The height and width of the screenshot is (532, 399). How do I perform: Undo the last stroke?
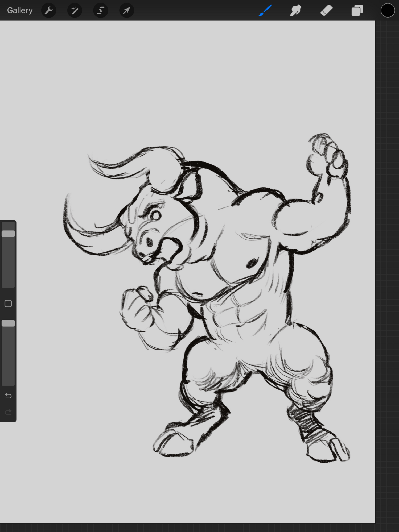(8, 396)
